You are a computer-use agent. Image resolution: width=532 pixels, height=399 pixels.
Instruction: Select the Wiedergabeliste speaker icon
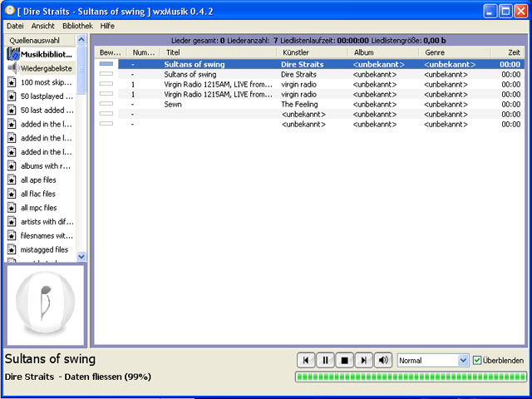[x=13, y=68]
